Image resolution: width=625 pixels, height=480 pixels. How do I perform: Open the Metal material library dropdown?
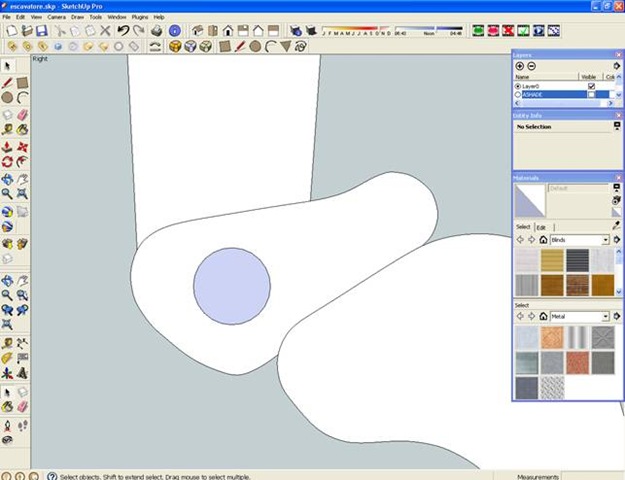(x=605, y=316)
